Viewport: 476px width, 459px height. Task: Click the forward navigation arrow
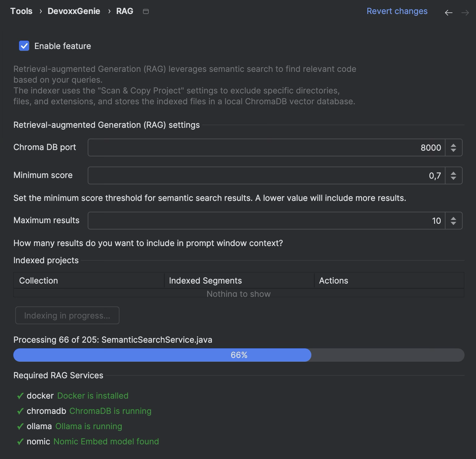click(x=465, y=13)
